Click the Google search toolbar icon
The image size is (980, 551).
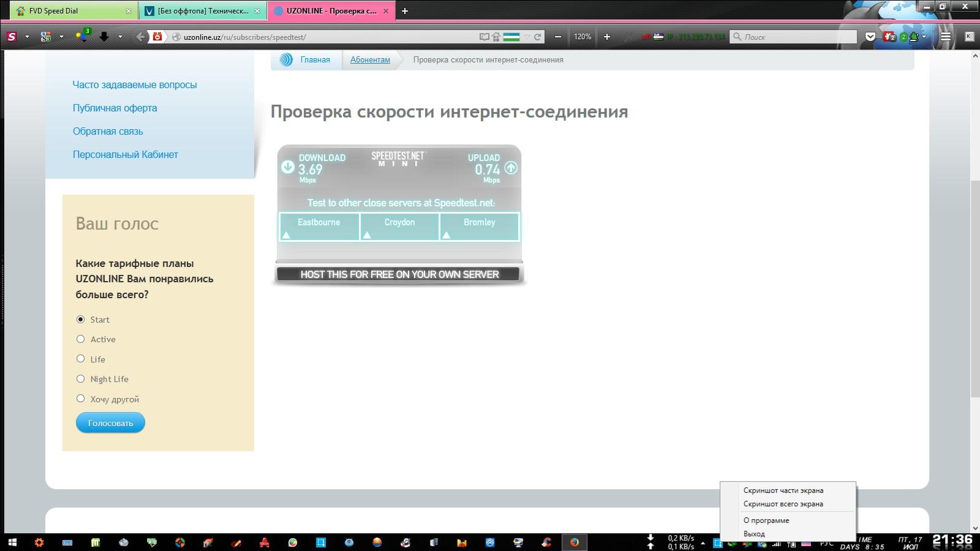click(x=46, y=37)
